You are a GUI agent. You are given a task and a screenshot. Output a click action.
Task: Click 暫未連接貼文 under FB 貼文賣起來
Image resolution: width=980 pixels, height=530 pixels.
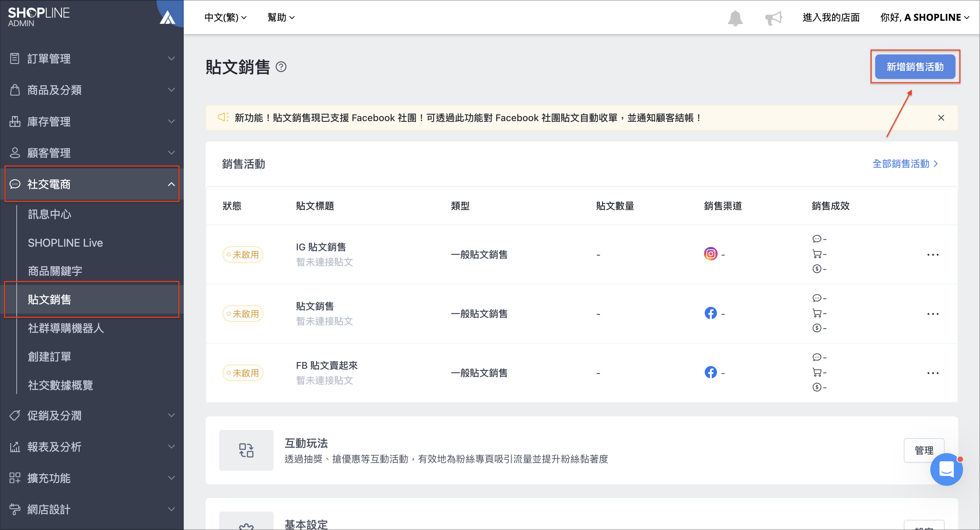coord(325,381)
